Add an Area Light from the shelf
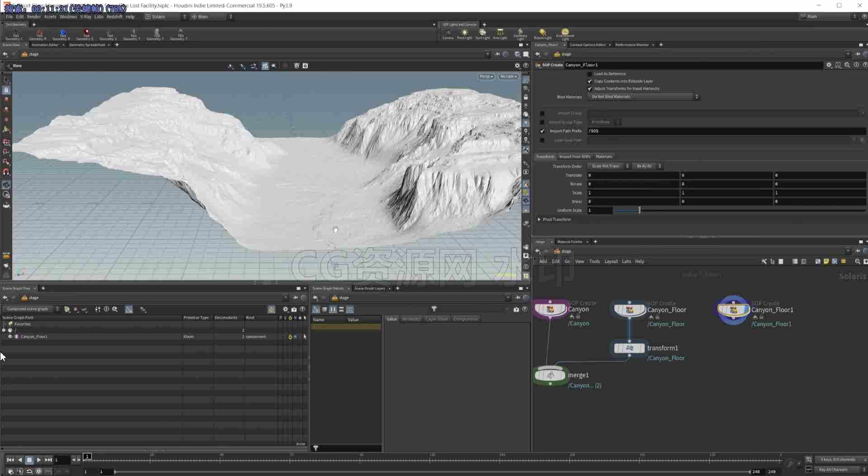This screenshot has width=868, height=476. (500, 34)
